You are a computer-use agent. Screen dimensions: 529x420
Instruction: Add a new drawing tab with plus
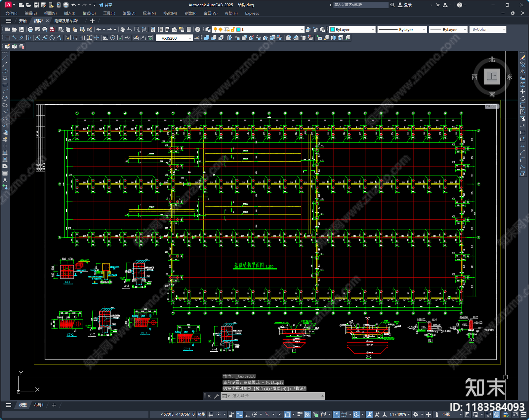[x=92, y=21]
